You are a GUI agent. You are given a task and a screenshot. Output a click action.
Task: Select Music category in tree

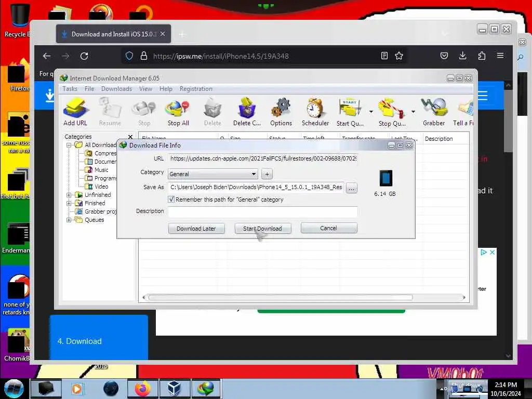point(101,170)
